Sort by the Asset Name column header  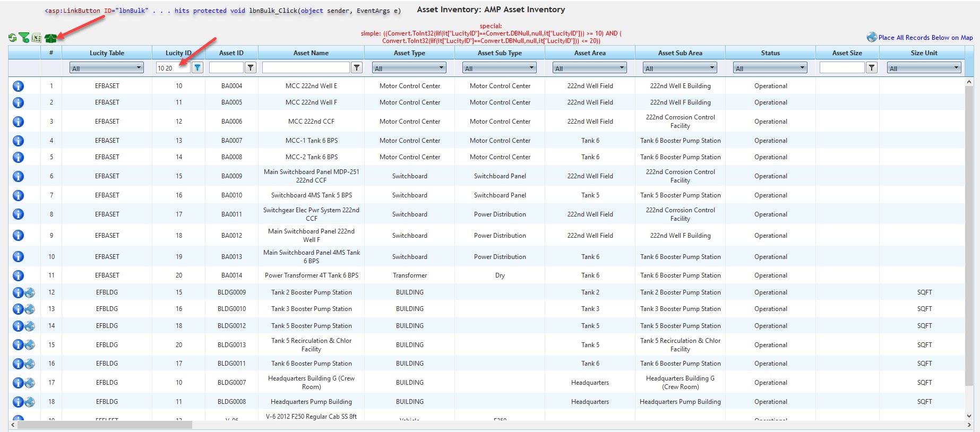coord(311,53)
